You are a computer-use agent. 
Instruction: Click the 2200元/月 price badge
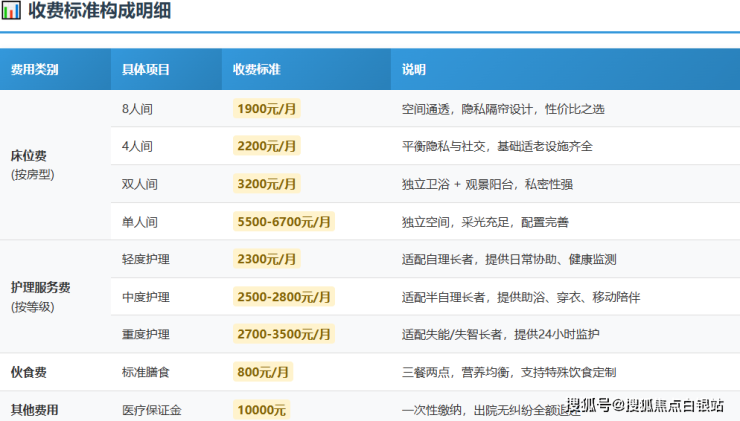tap(266, 146)
